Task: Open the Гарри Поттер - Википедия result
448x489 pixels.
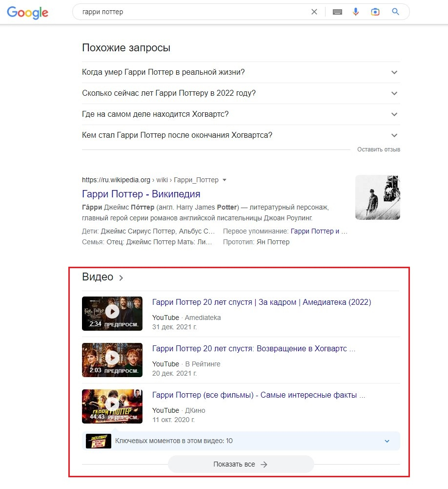Action: tap(141, 194)
